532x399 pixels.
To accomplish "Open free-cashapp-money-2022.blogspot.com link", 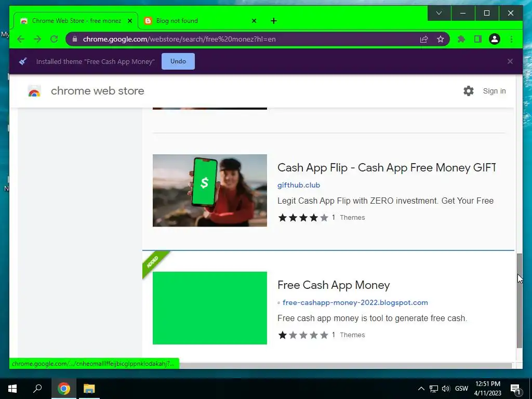I will tap(355, 303).
